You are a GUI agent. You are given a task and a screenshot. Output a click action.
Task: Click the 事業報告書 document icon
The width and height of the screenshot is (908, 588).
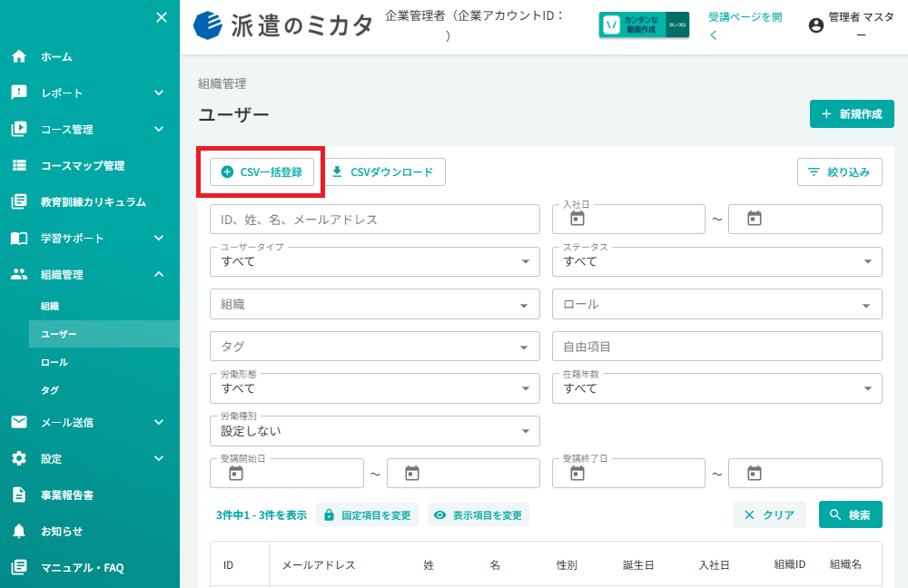pyautogui.click(x=19, y=495)
